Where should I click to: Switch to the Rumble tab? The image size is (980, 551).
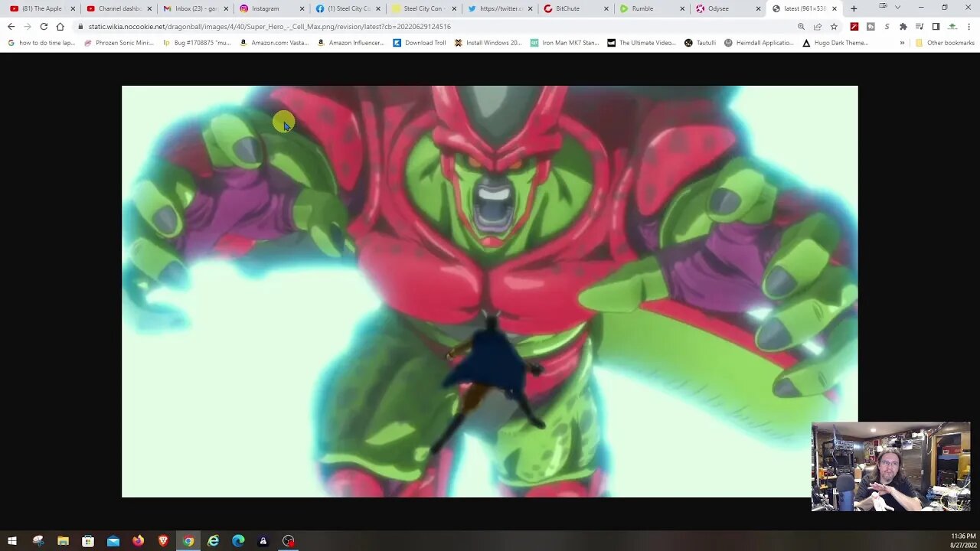click(x=652, y=8)
